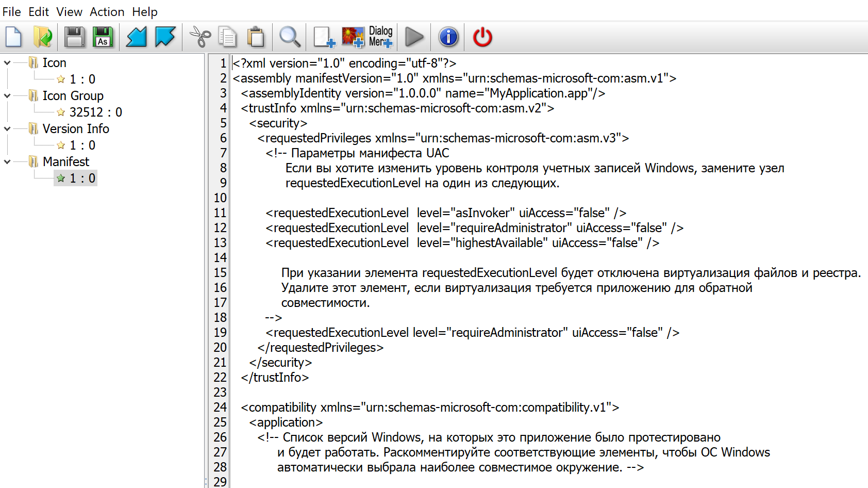Screen dimensions: 868x488
Task: Open the Action menu
Action: coord(107,11)
